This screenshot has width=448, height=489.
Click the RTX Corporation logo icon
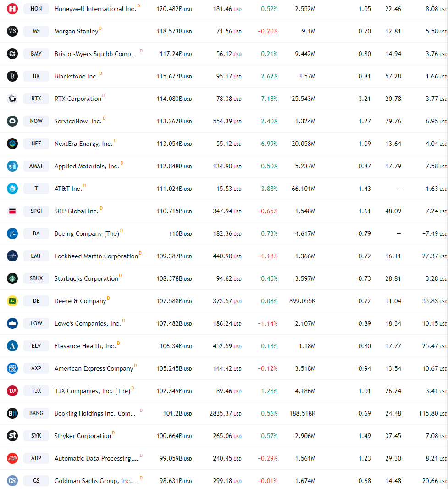tap(12, 99)
